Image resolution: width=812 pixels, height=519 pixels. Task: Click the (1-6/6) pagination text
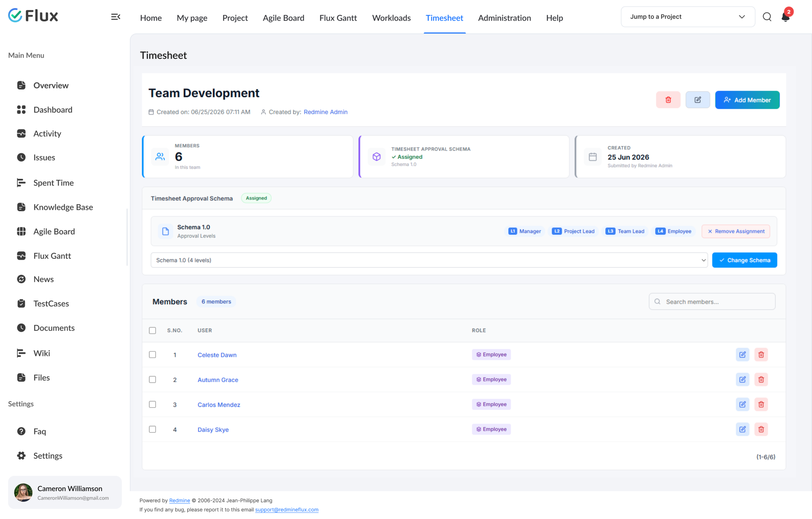click(x=765, y=457)
